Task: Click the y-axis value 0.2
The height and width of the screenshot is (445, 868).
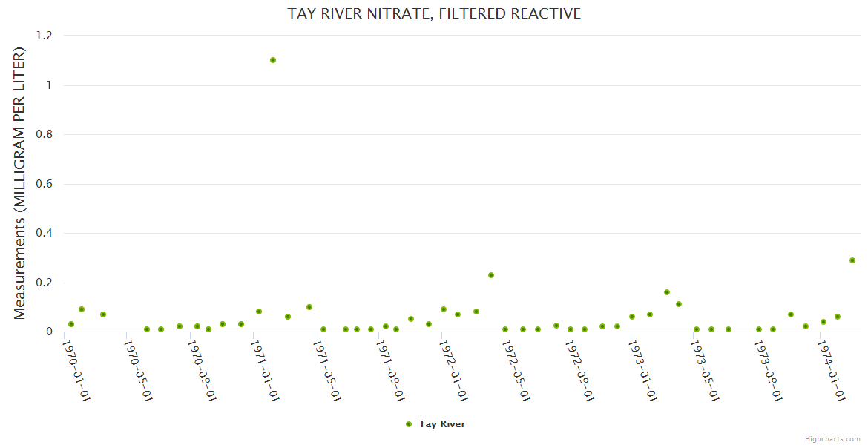Action: 45,283
